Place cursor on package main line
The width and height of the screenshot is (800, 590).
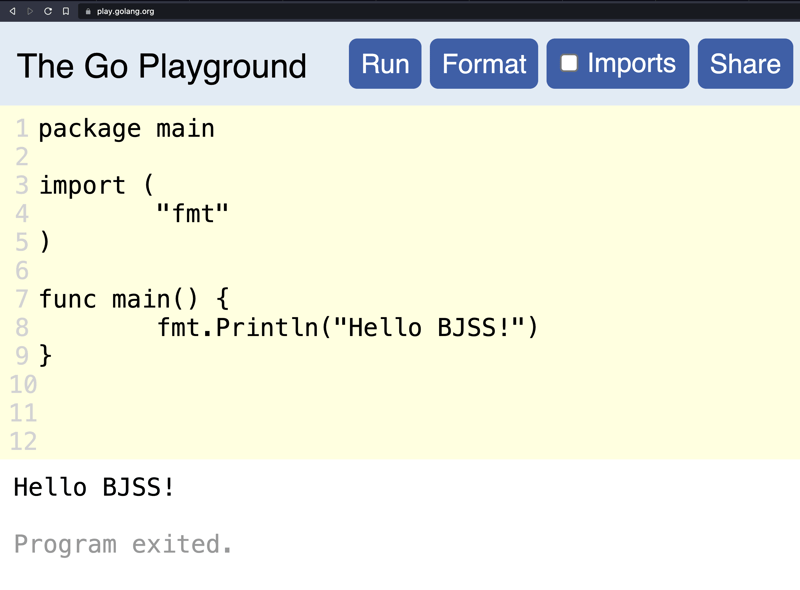pyautogui.click(x=127, y=129)
